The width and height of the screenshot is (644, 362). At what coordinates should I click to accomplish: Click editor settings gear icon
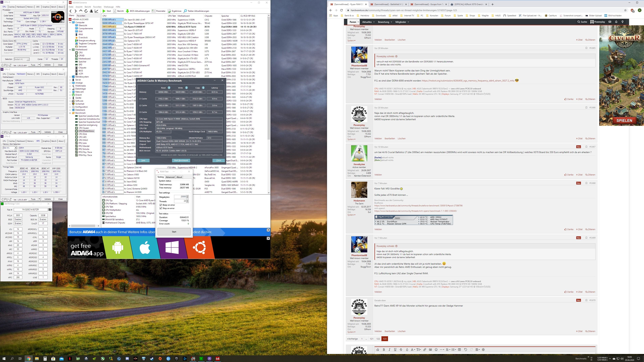pyautogui.click(x=483, y=349)
